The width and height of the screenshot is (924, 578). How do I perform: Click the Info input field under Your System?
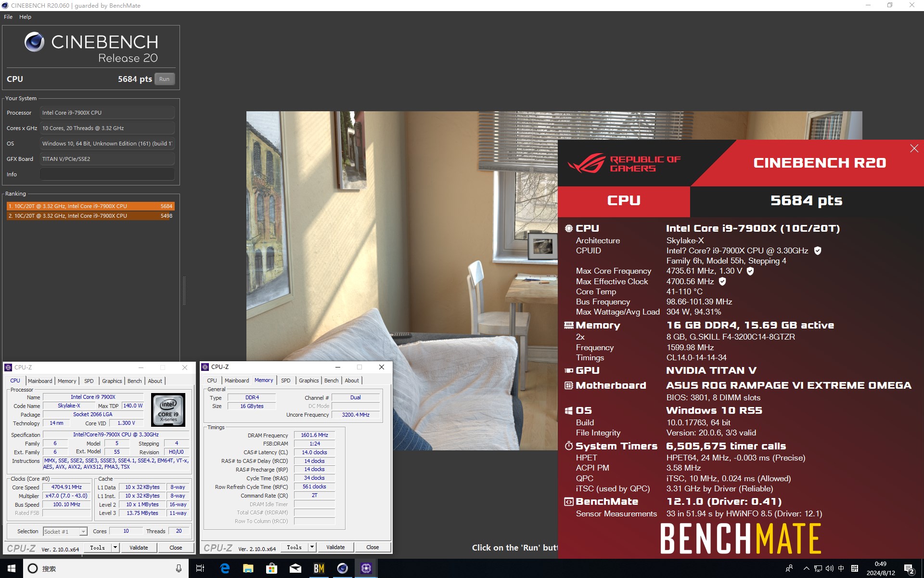point(107,174)
